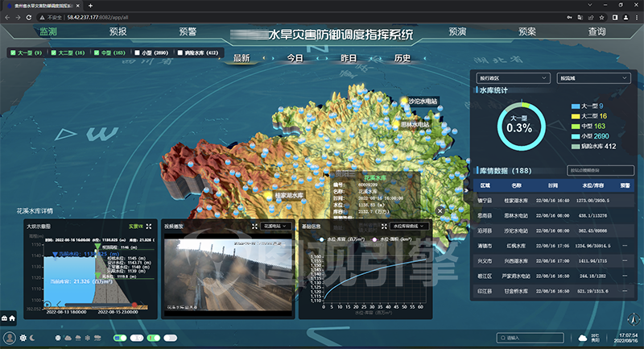Go to the 查询 query tab

[597, 31]
